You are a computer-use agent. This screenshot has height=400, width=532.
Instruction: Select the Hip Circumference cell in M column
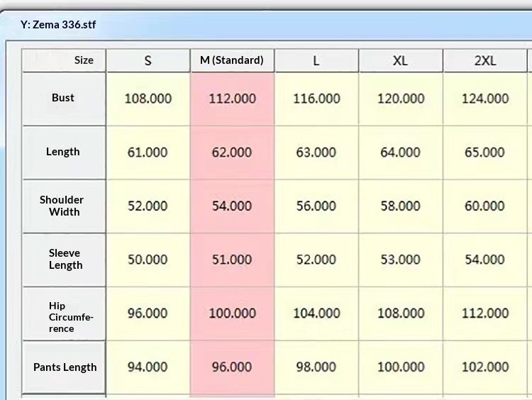(x=232, y=313)
